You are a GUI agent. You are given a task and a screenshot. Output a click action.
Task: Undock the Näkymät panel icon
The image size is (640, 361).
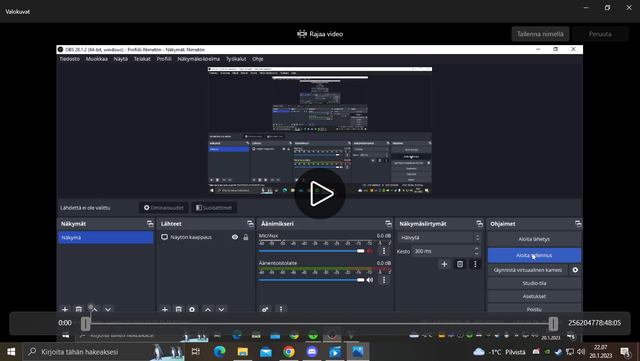pos(150,224)
